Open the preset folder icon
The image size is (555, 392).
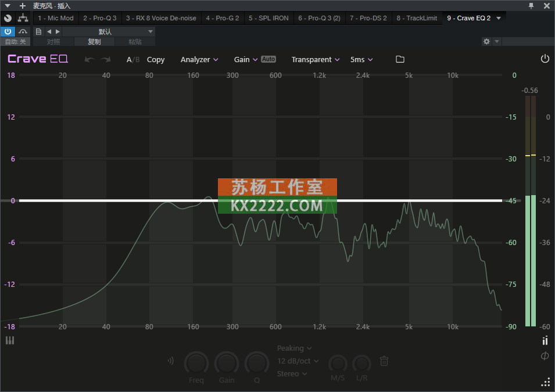point(400,59)
